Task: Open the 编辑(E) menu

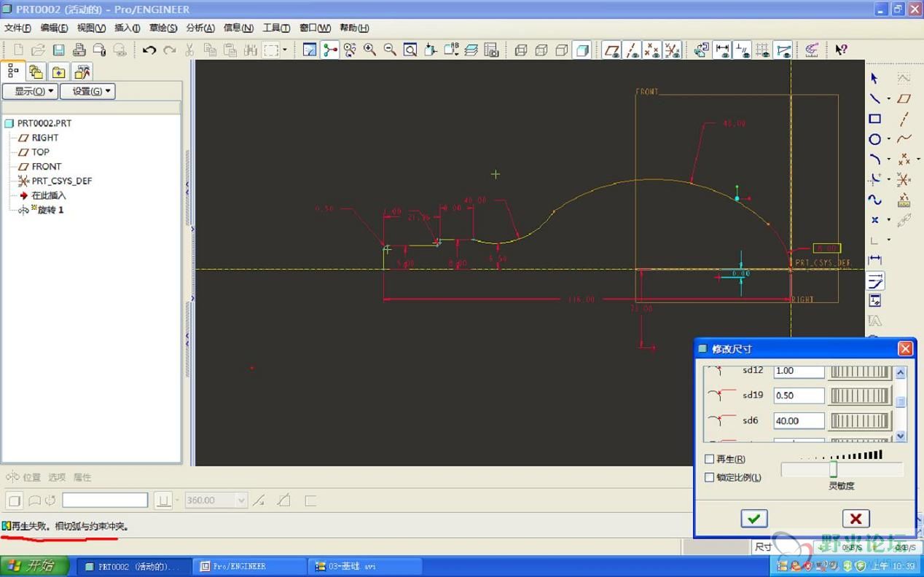Action: (x=54, y=28)
